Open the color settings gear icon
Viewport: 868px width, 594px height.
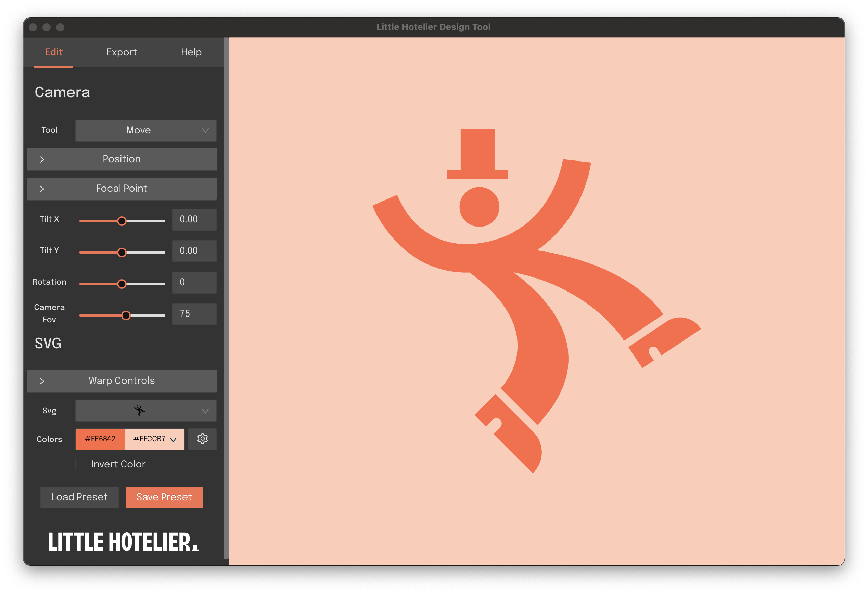202,439
